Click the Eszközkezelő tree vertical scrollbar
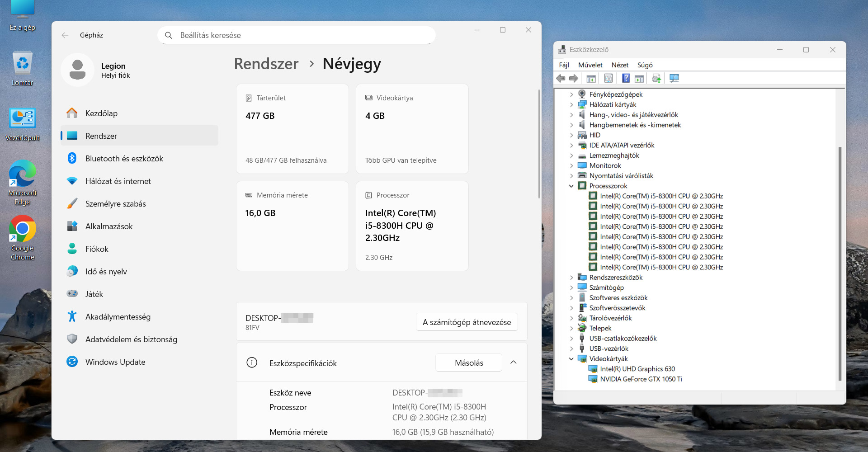Image resolution: width=868 pixels, height=452 pixels. (x=840, y=264)
